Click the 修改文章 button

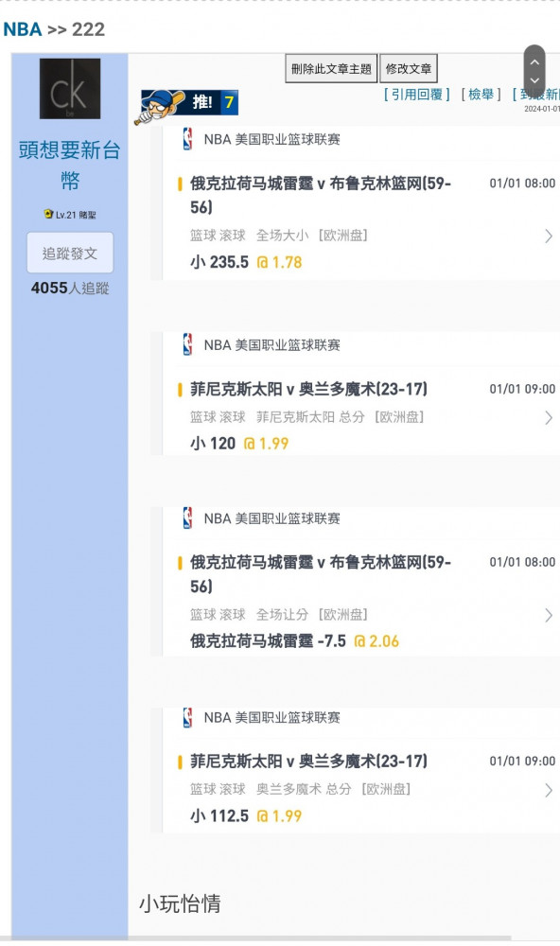[x=409, y=69]
